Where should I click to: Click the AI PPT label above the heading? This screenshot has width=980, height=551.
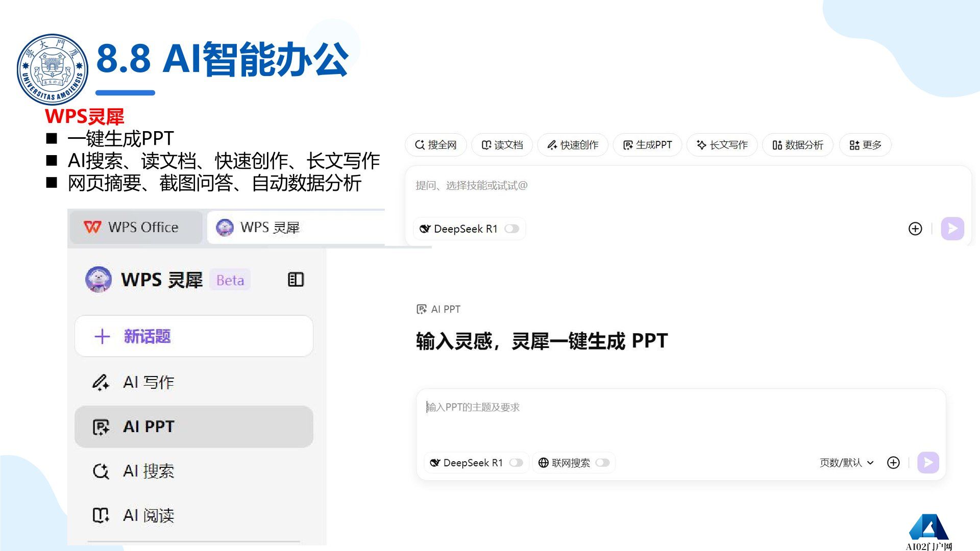click(445, 309)
